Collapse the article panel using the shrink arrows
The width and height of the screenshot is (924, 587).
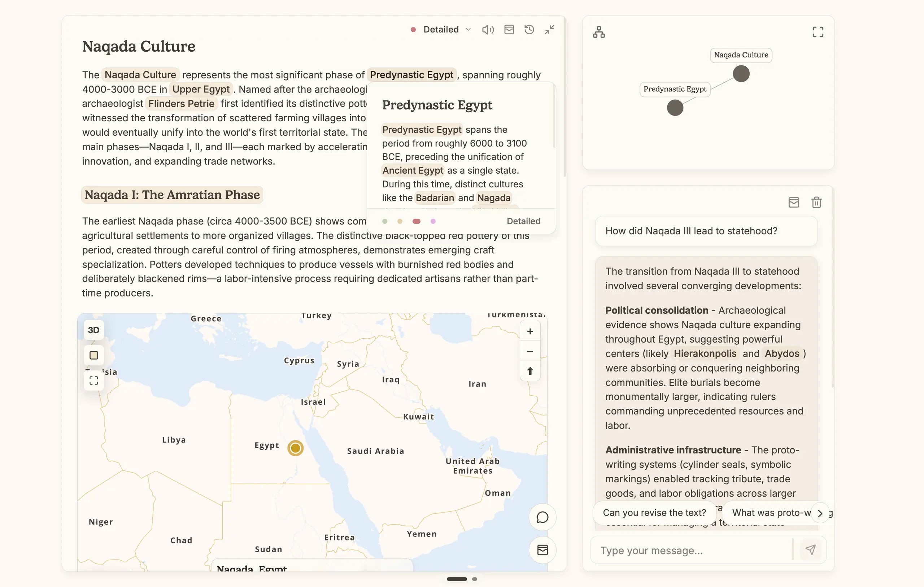point(549,30)
